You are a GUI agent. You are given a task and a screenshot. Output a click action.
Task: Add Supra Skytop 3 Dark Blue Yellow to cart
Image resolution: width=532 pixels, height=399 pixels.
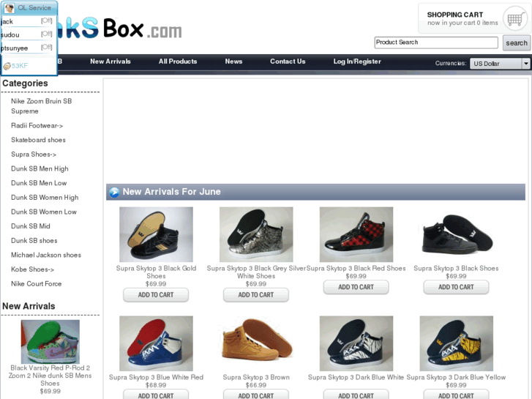[x=456, y=395]
